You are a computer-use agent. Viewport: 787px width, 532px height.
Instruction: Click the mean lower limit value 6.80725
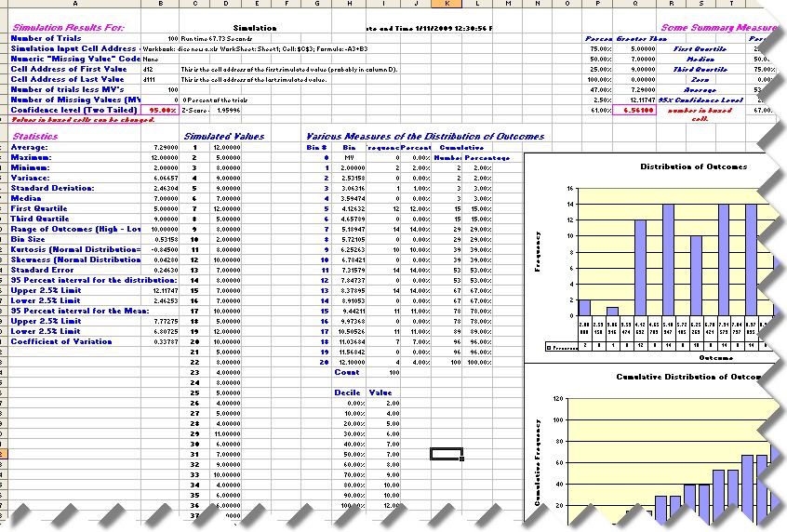coord(167,331)
